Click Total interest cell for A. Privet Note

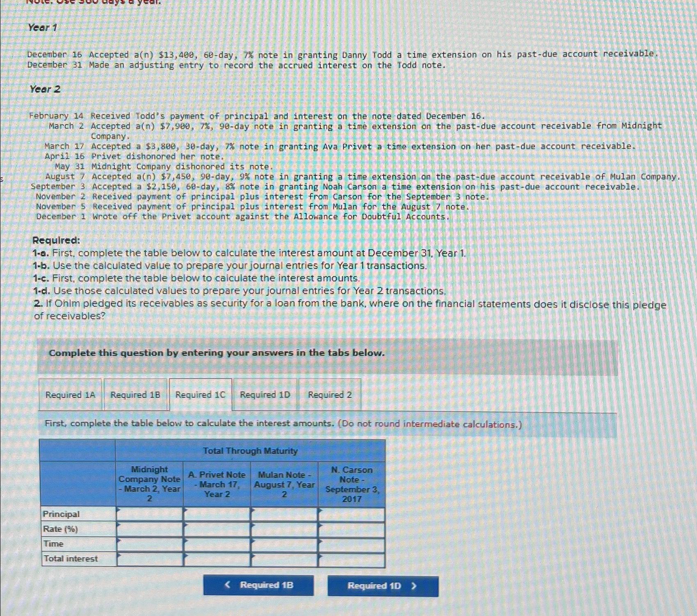point(217,559)
